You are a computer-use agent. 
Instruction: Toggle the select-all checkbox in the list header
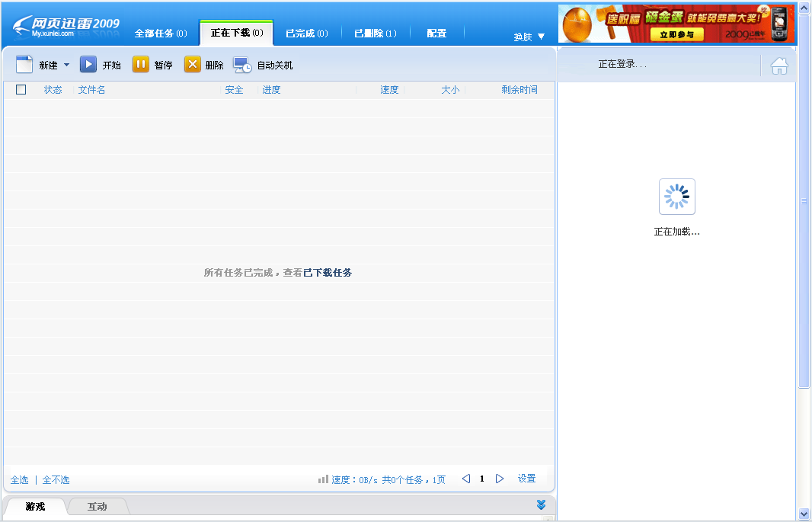tap(21, 89)
